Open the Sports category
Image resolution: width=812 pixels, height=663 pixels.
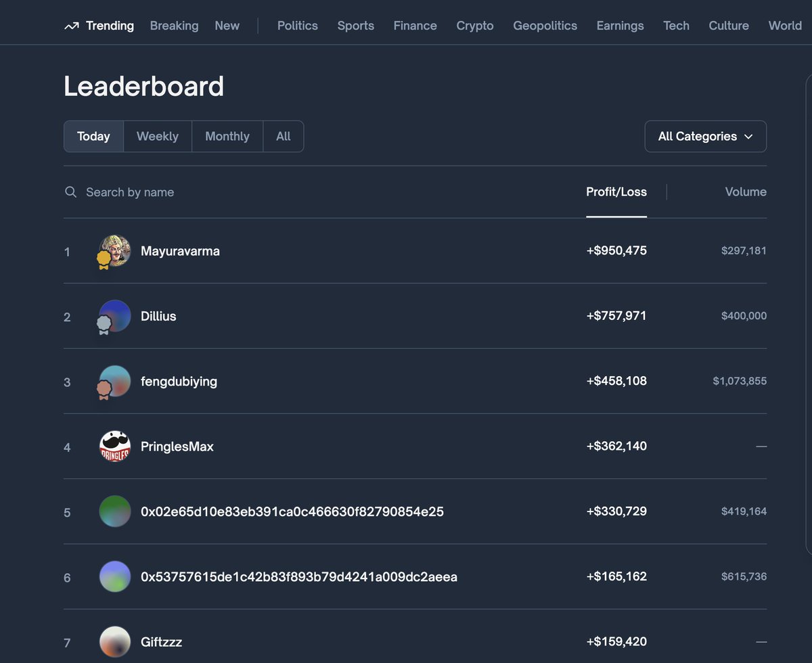tap(356, 26)
